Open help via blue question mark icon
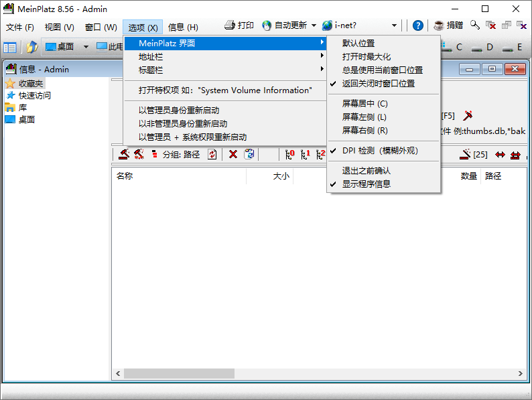The image size is (532, 400). [418, 25]
